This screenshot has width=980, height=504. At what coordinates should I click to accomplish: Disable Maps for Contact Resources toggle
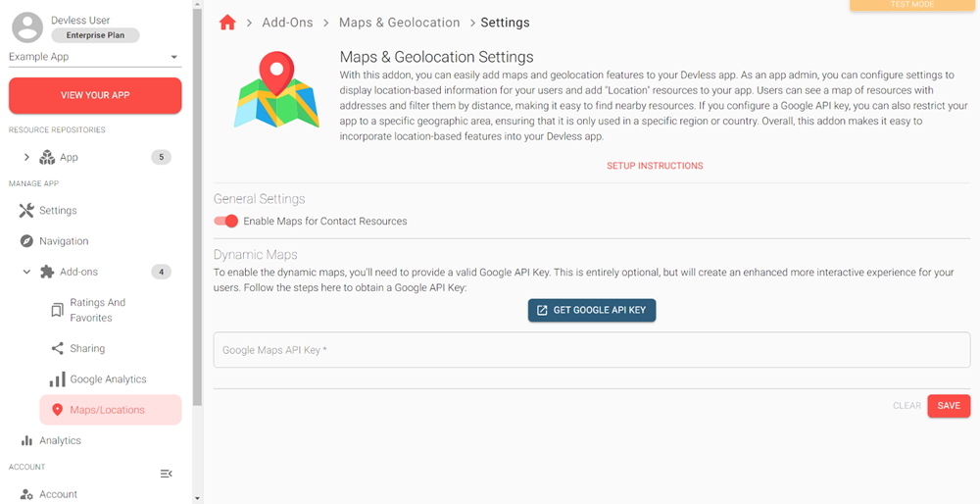(x=226, y=222)
